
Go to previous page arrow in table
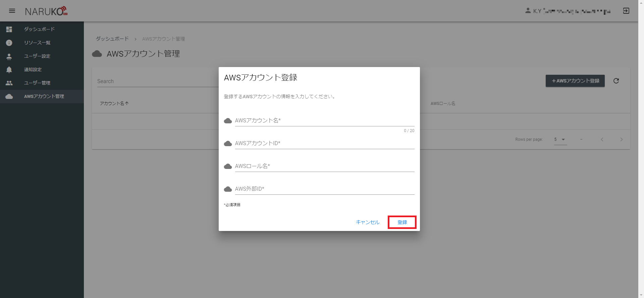602,139
